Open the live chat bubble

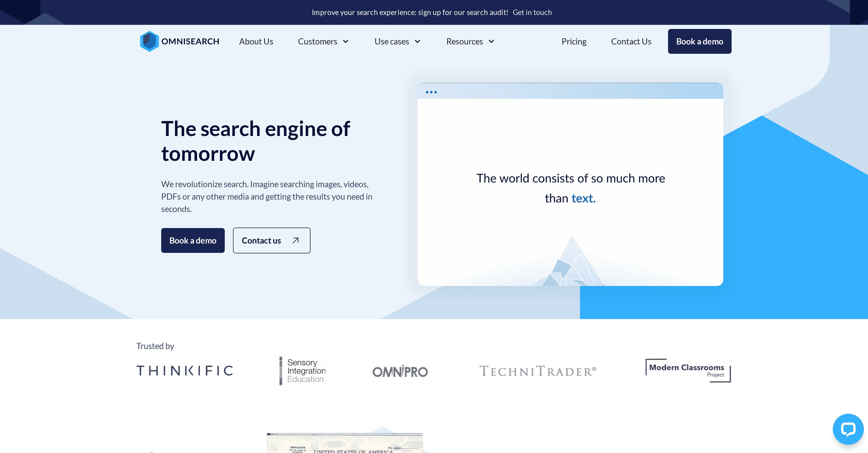click(x=848, y=429)
